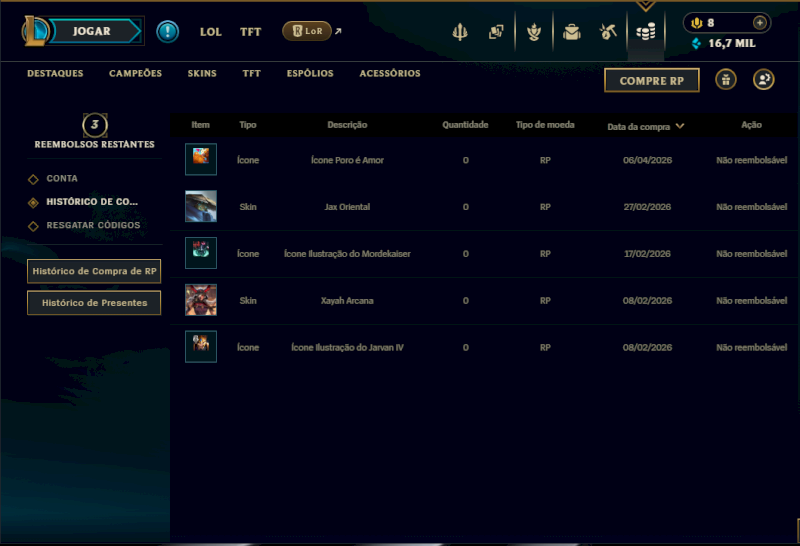The image size is (800, 546).
Task: Click the Blue Essence currency icon
Action: click(696, 43)
